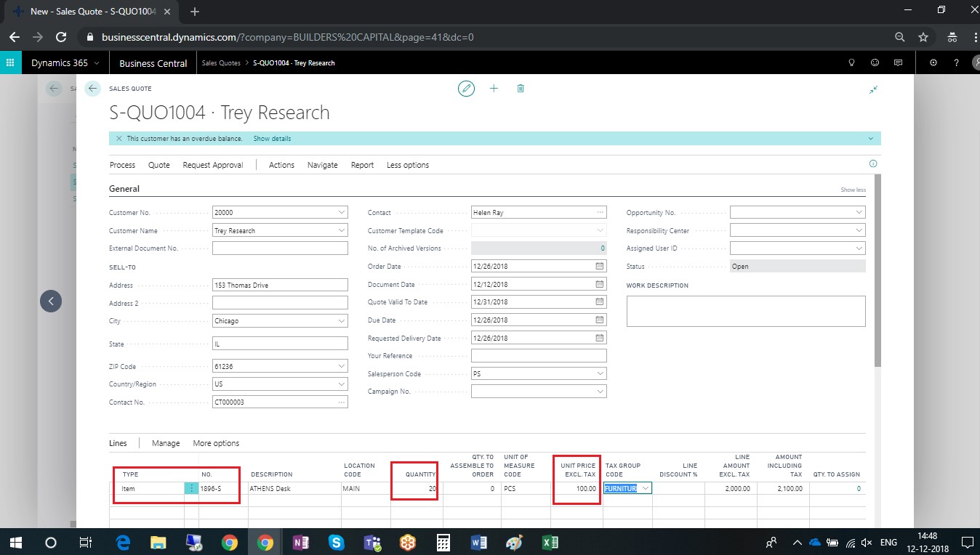Open the Quote menu

[159, 165]
